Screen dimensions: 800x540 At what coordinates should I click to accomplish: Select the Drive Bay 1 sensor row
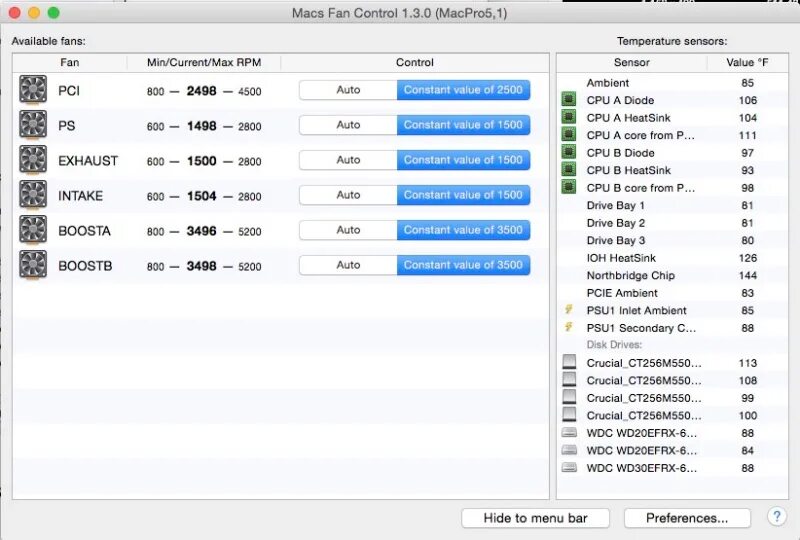[672, 205]
